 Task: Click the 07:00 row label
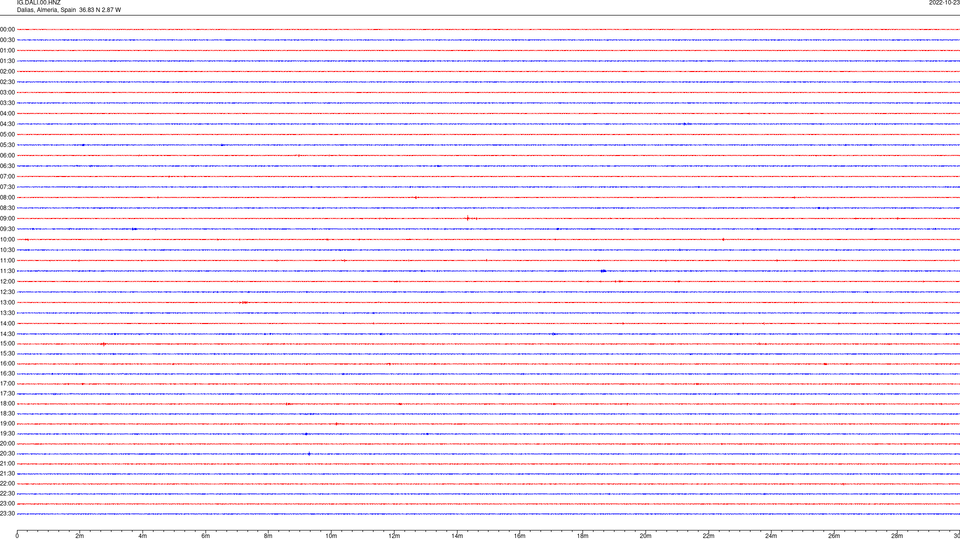coord(7,176)
